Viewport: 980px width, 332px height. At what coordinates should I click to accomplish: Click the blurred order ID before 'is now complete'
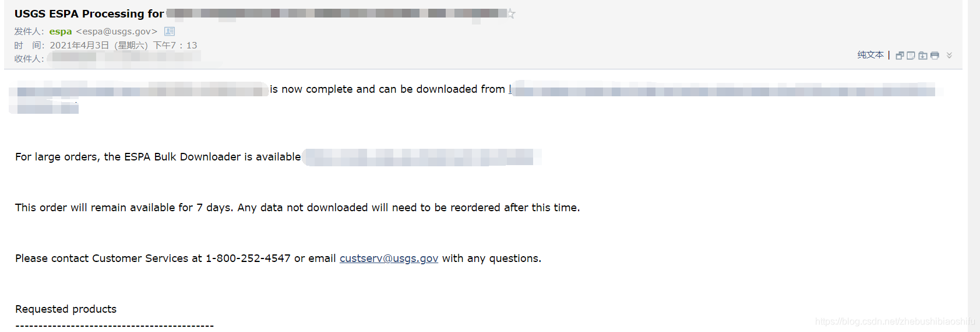coord(140,90)
